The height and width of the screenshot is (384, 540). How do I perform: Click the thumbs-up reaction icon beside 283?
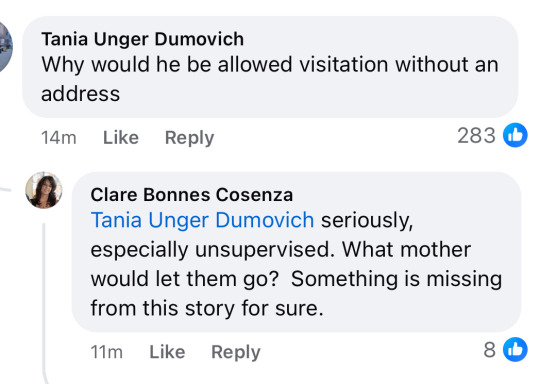click(515, 135)
